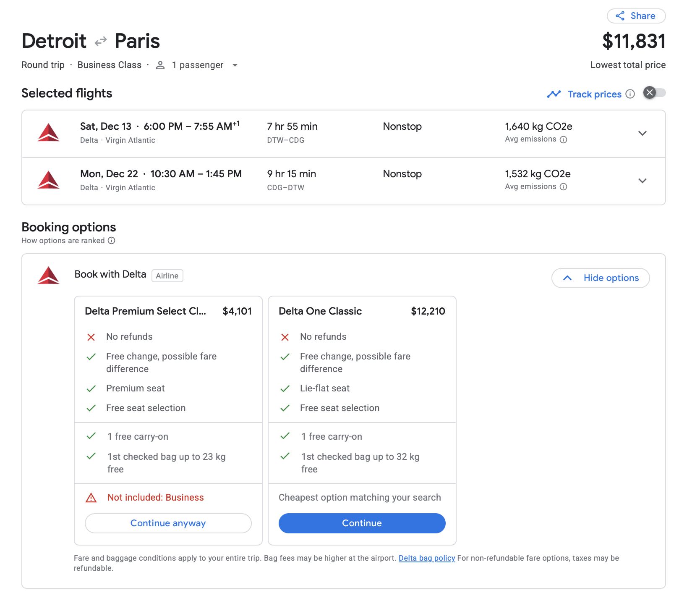This screenshot has height=593, width=700.
Task: Open the Delta bag policy link
Action: pos(426,558)
